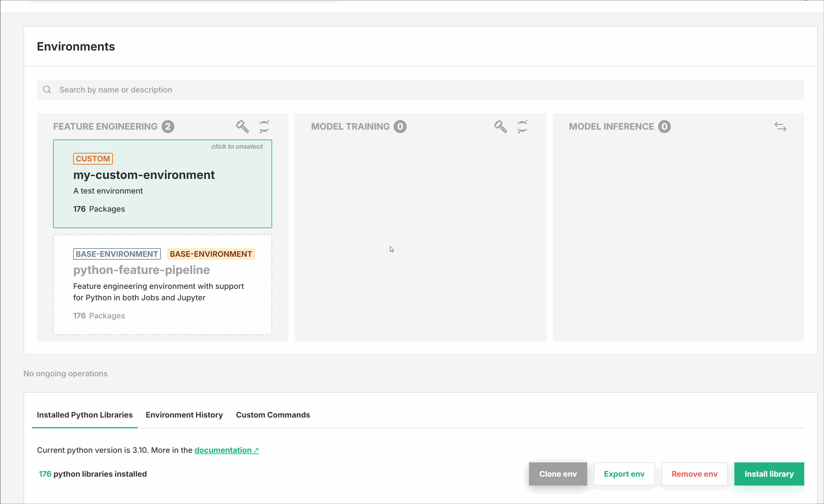Click the CUSTOM tag label

tap(93, 159)
